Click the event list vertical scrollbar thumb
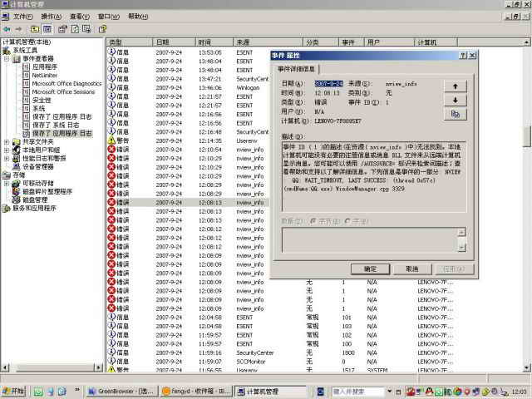 [x=526, y=136]
